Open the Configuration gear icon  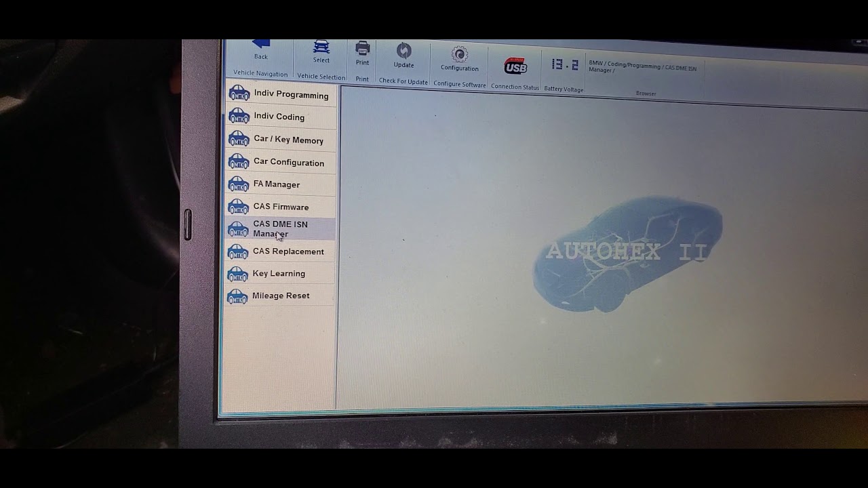[x=459, y=55]
